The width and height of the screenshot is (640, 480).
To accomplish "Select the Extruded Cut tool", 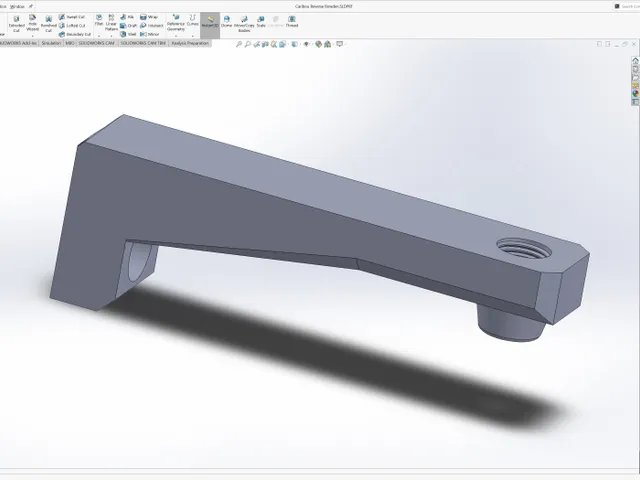I will 16,24.
